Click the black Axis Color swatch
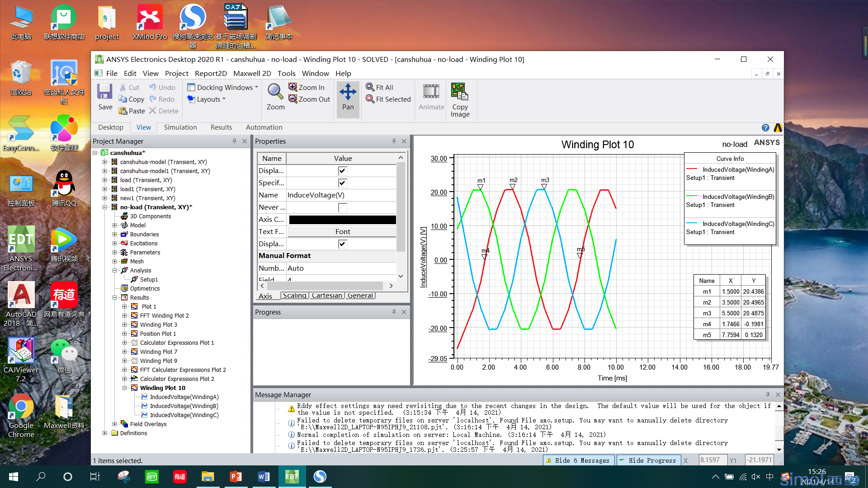This screenshot has height=488, width=868. click(342, 220)
